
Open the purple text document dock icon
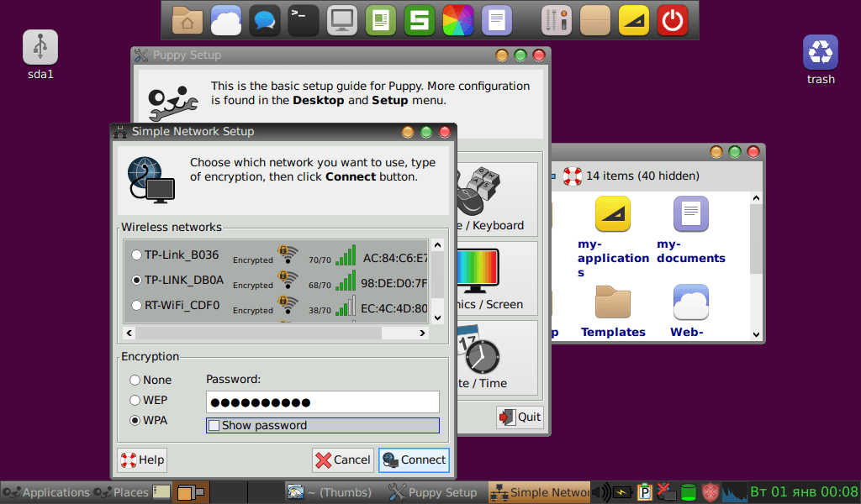(497, 20)
